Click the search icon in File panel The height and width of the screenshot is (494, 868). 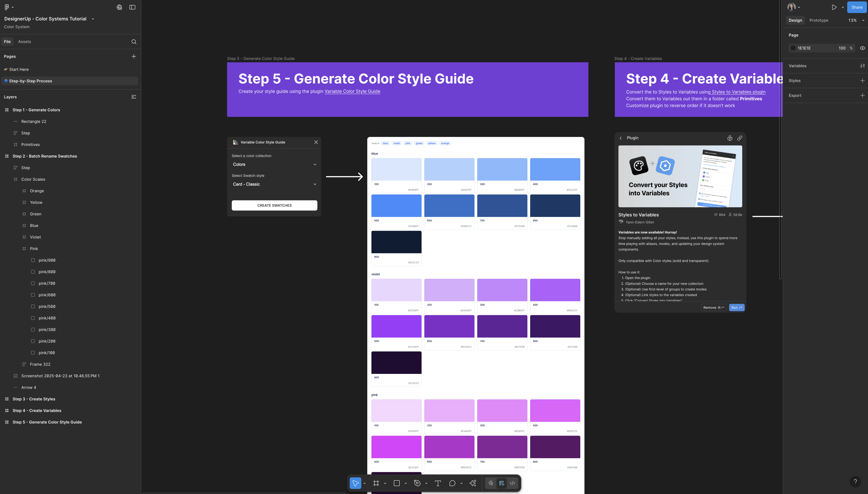click(x=134, y=42)
